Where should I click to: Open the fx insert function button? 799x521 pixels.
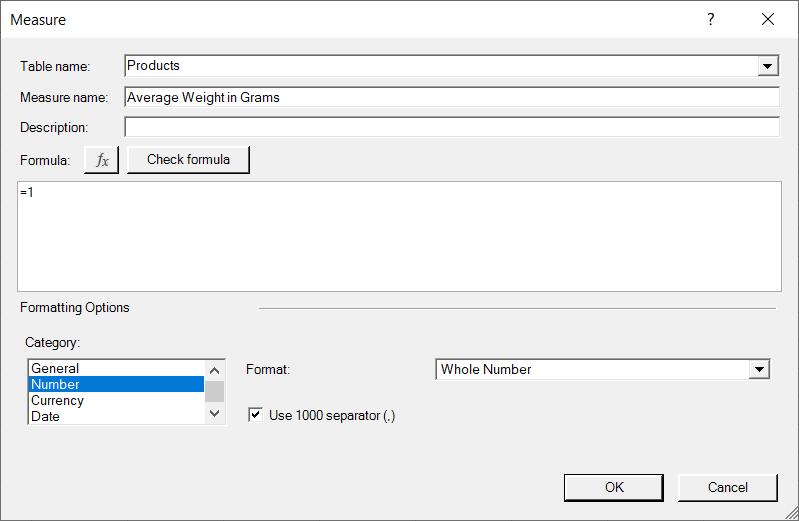tap(101, 160)
